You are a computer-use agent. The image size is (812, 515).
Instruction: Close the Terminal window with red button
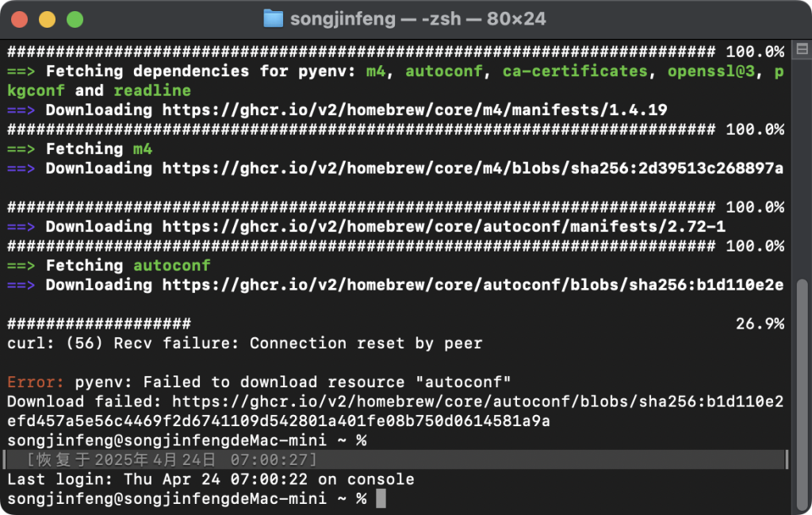tap(19, 19)
